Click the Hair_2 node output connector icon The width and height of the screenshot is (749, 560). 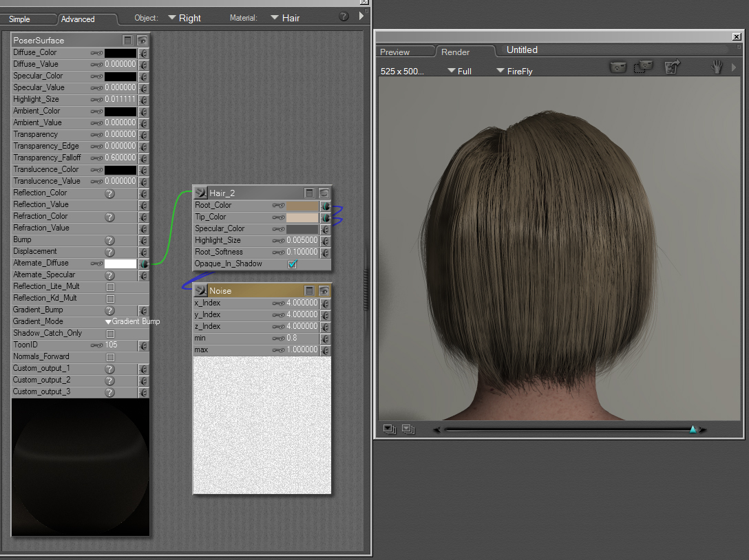(x=200, y=193)
